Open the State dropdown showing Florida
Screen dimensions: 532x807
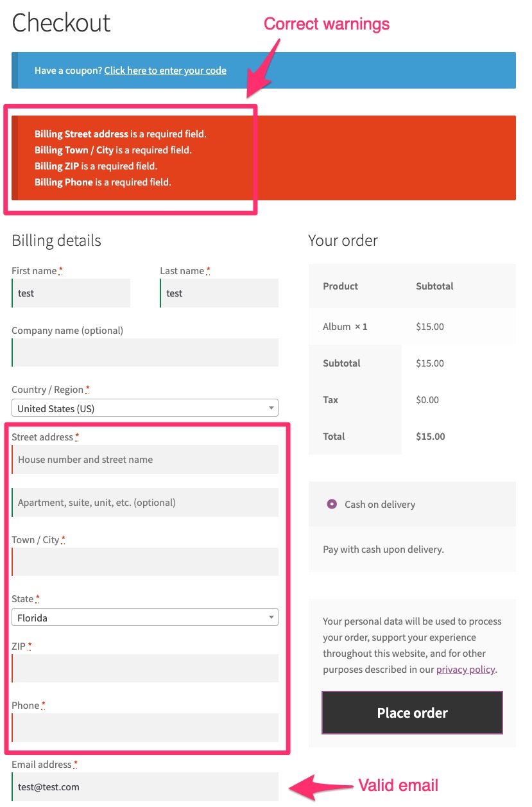click(144, 617)
